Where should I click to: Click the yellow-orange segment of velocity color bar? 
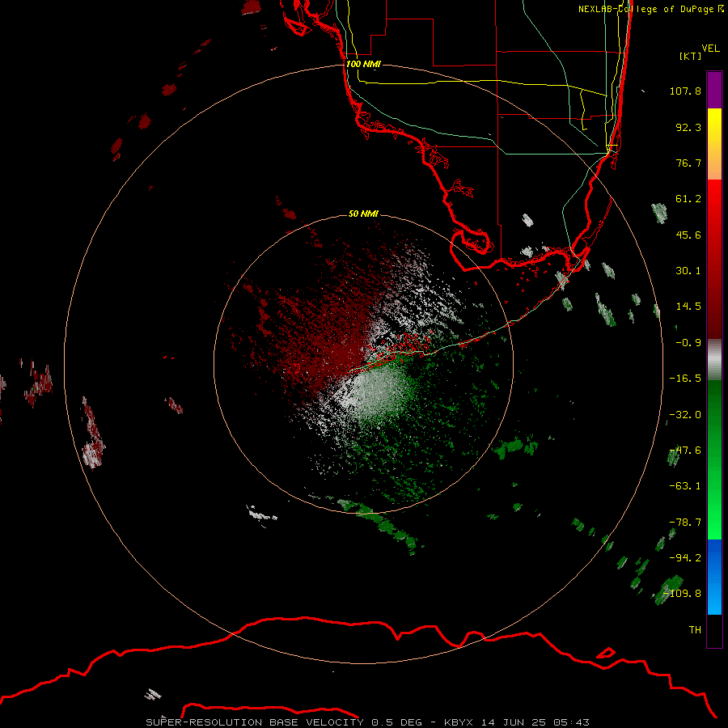coord(714,144)
